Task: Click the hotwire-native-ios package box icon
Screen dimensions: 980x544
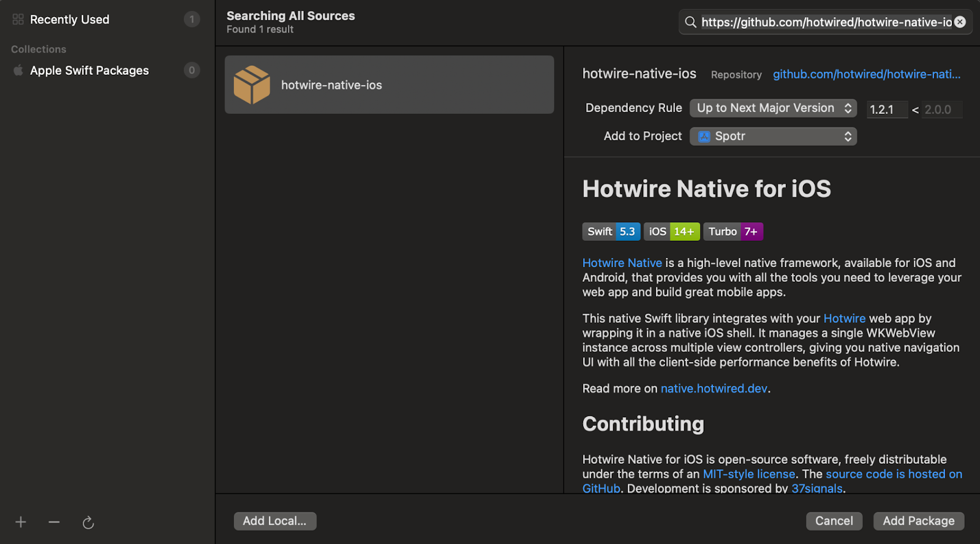Action: pos(252,85)
